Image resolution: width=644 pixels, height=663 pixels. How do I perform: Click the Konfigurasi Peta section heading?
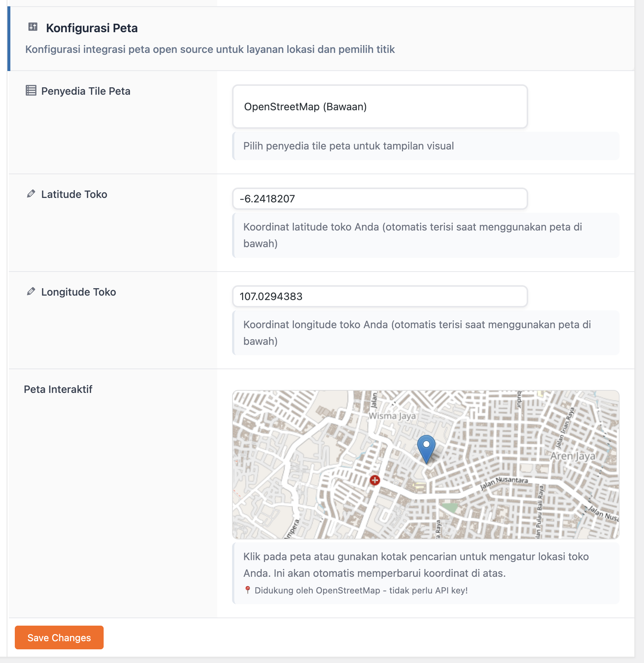pos(92,28)
